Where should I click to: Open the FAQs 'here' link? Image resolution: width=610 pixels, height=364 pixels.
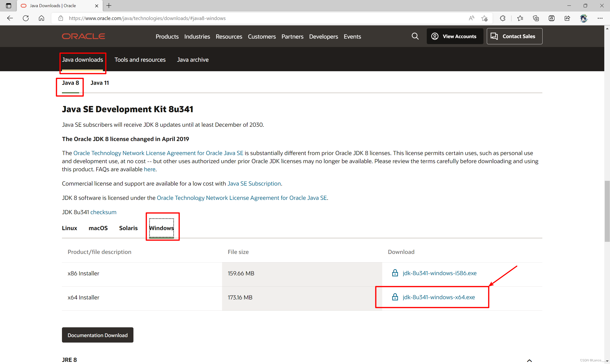(x=150, y=169)
